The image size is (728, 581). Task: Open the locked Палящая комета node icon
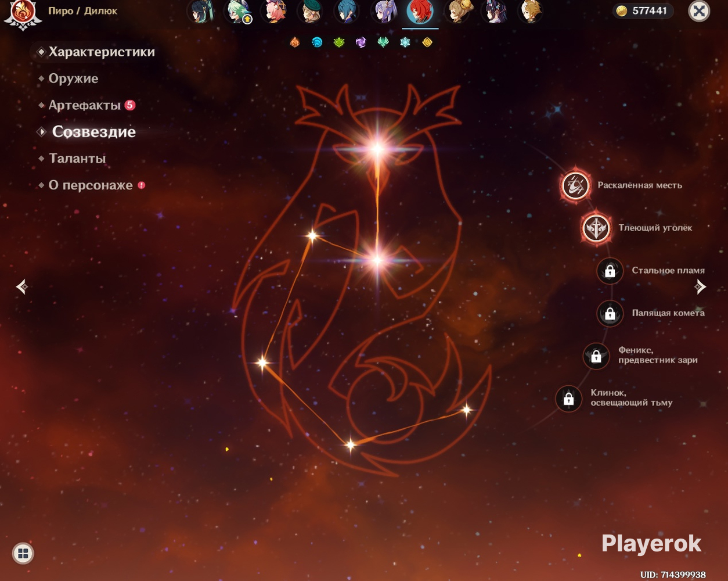tap(610, 314)
